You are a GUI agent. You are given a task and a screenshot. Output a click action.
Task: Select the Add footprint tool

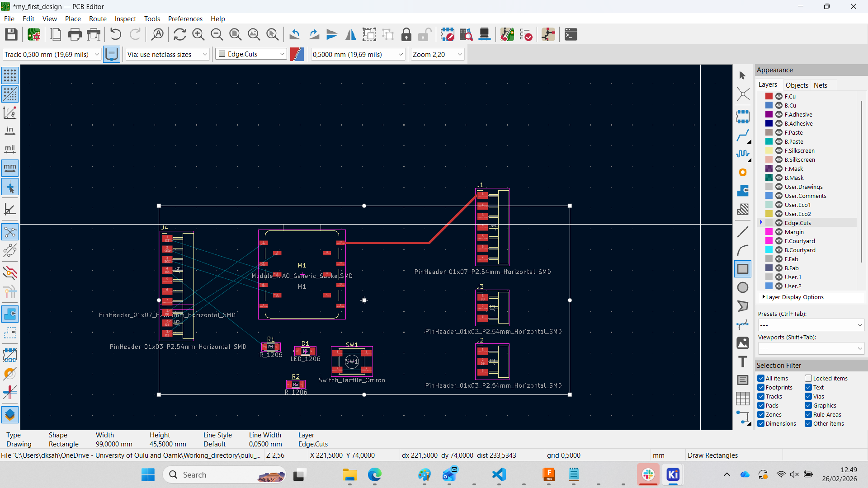(x=742, y=117)
